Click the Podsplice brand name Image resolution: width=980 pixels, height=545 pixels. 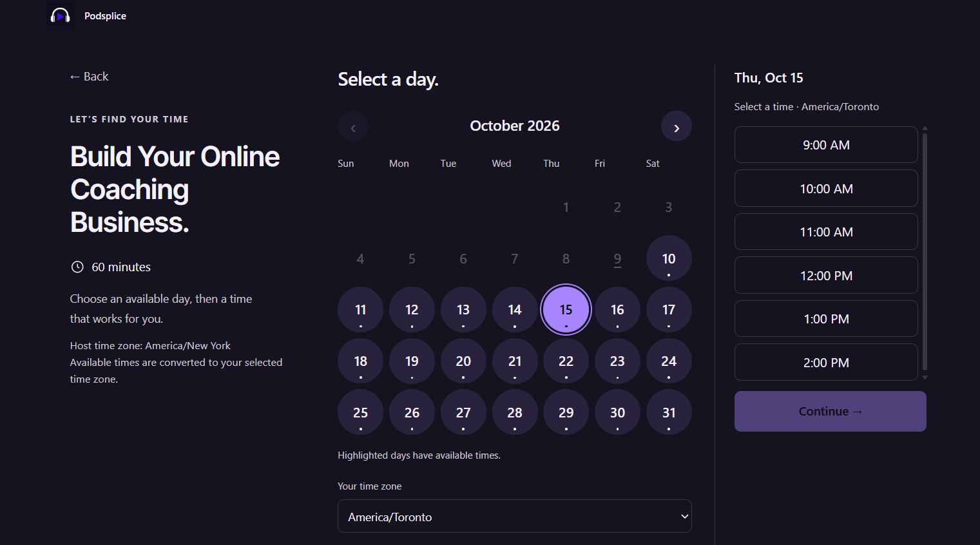click(105, 16)
